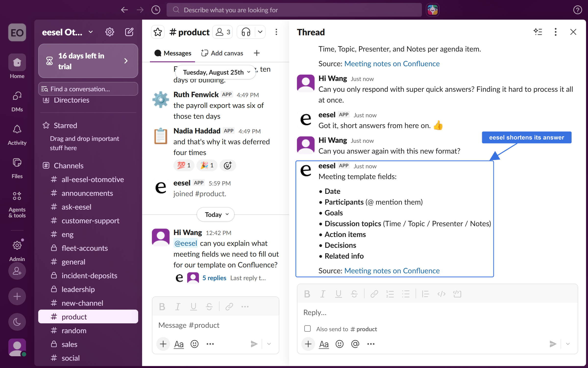Open DMs in the sidebar
Screen dimensions: 588x368
(17, 101)
